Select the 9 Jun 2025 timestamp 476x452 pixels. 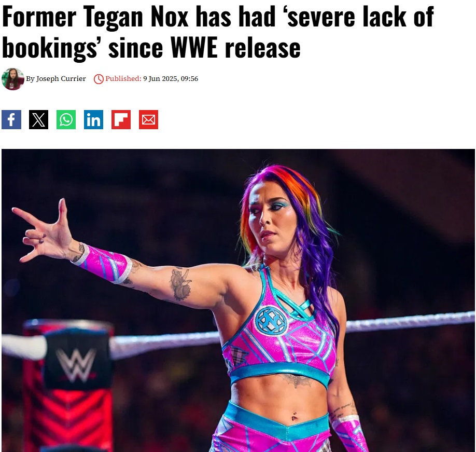tap(171, 79)
